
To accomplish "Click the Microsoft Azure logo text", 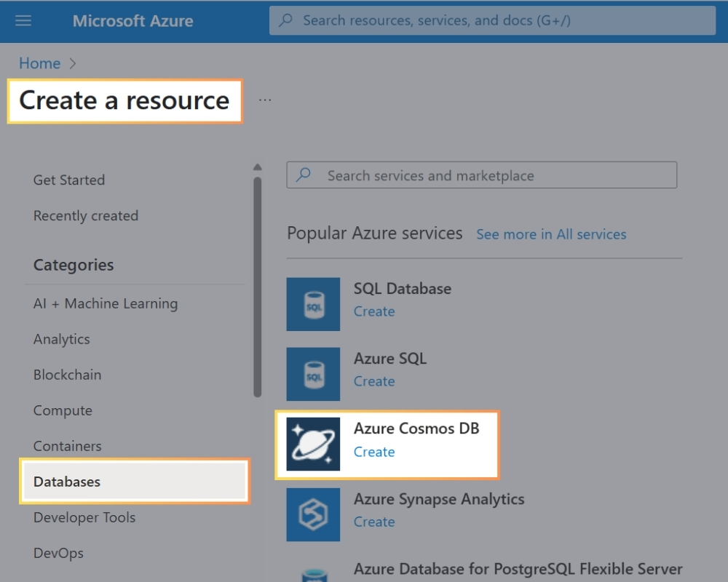I will (x=132, y=21).
